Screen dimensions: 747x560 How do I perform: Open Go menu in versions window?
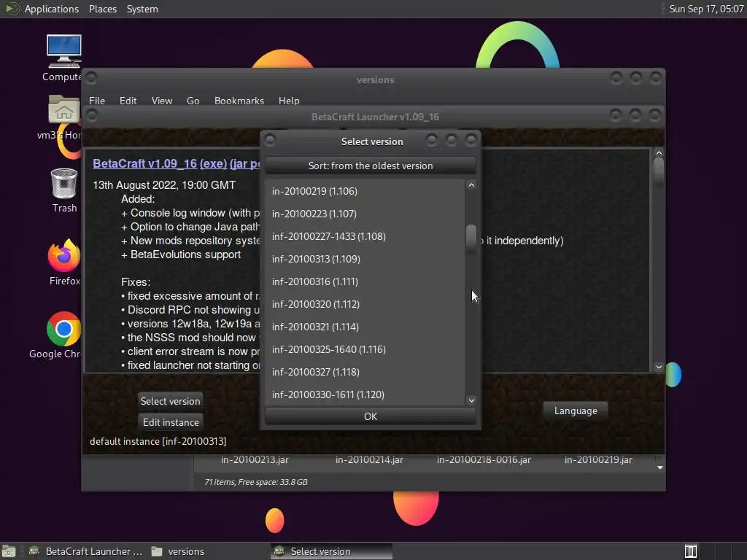(193, 101)
